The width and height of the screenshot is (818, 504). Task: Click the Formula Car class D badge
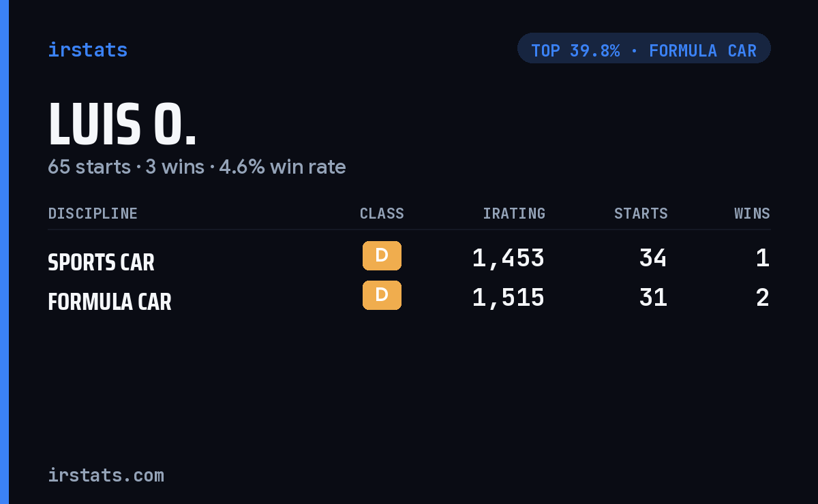(382, 296)
